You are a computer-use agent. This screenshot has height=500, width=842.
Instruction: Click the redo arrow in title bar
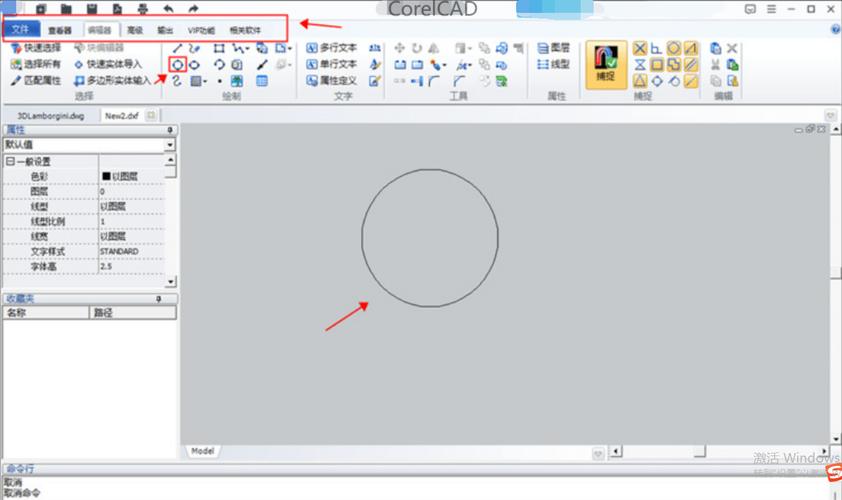click(x=193, y=9)
